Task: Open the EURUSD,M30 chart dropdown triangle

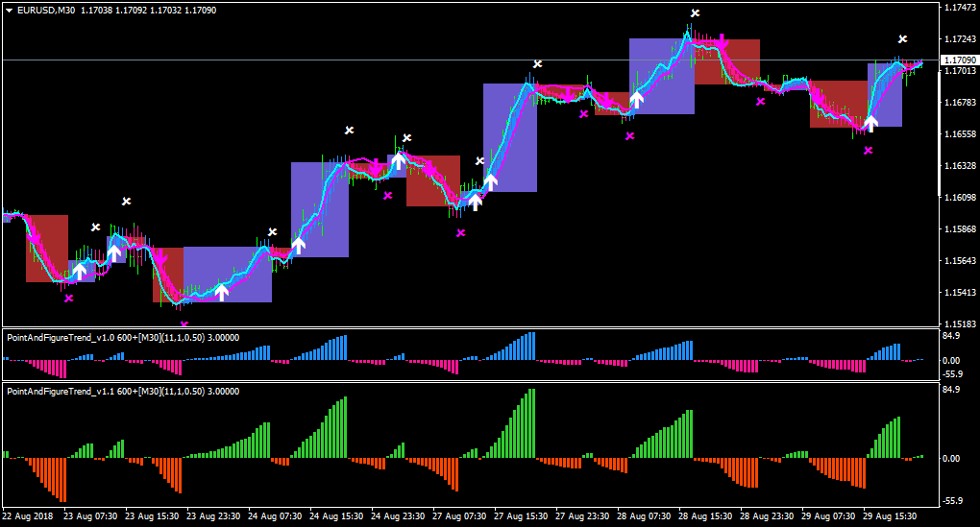Action: click(x=10, y=11)
